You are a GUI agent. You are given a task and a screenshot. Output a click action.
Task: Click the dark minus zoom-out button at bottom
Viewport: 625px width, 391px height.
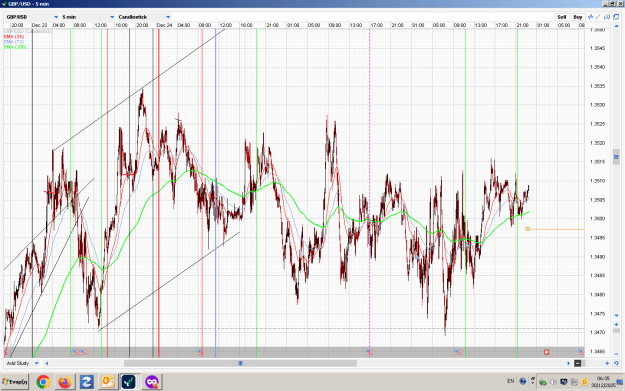(578, 363)
